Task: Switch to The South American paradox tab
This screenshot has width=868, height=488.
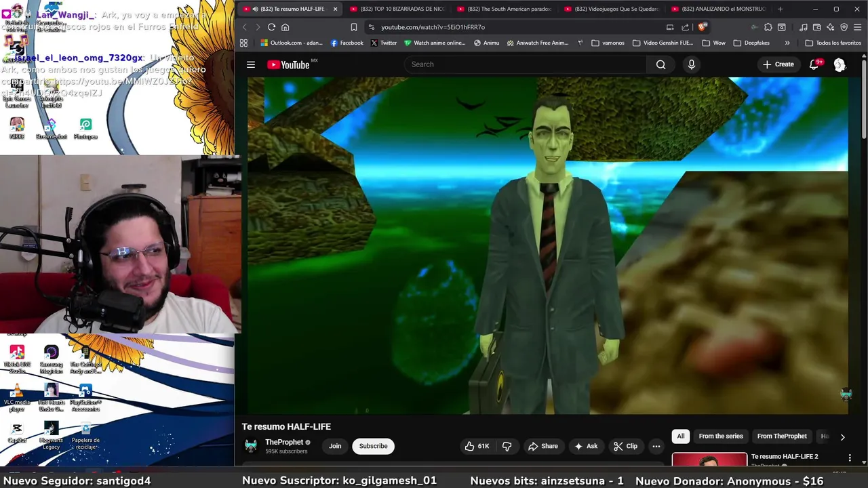Action: 504,9
